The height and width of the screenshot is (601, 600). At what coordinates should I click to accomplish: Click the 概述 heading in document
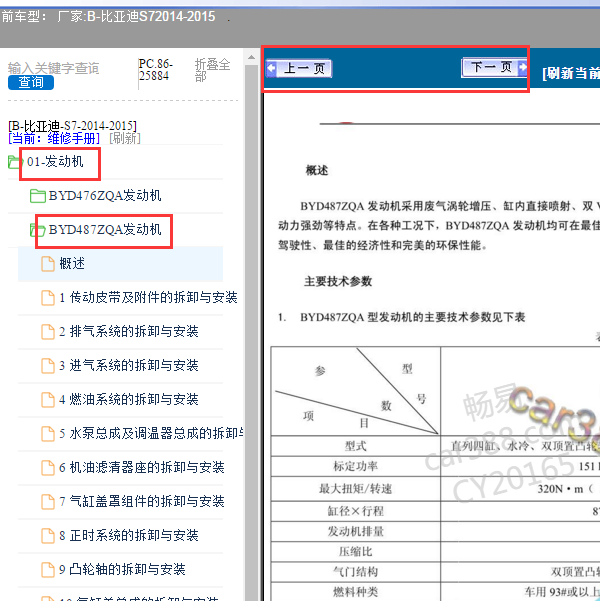point(317,171)
